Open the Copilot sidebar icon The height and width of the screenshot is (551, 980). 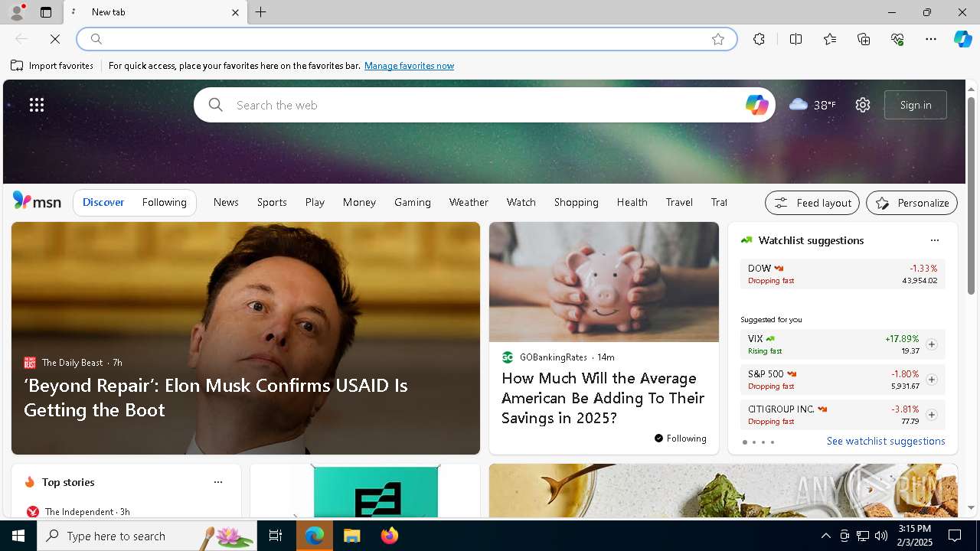click(962, 39)
